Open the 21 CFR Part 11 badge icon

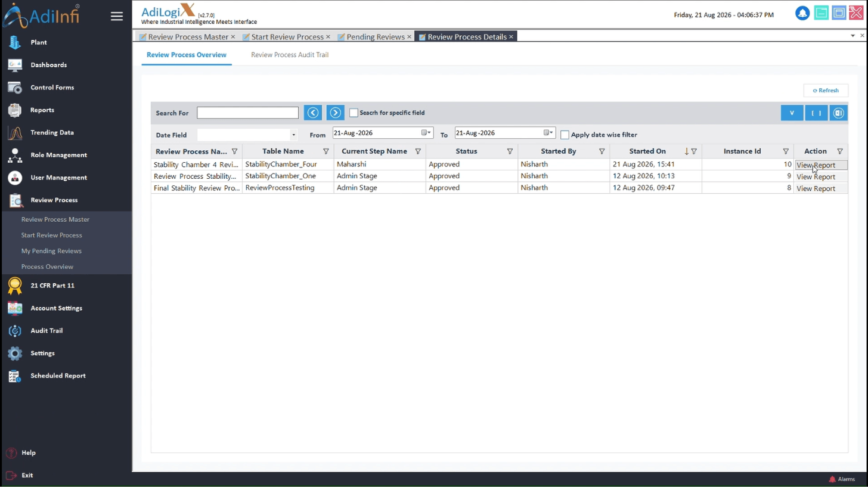pos(15,286)
